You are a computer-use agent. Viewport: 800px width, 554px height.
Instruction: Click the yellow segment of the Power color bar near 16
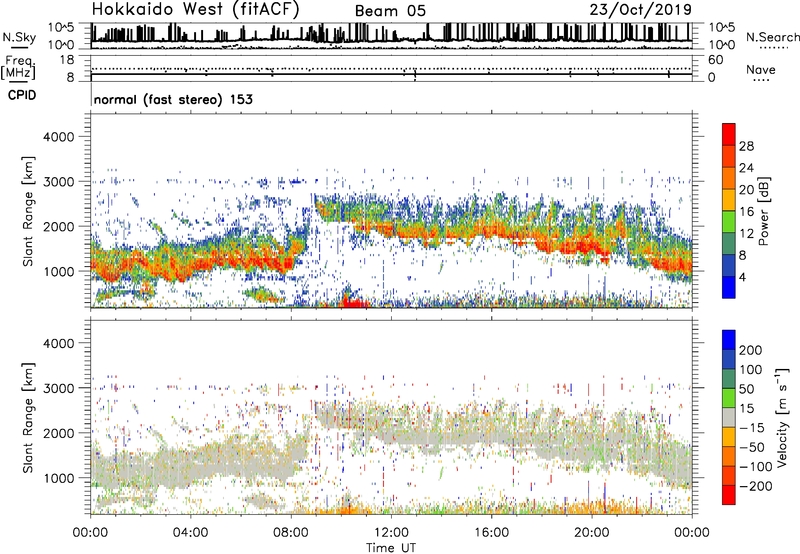[729, 199]
